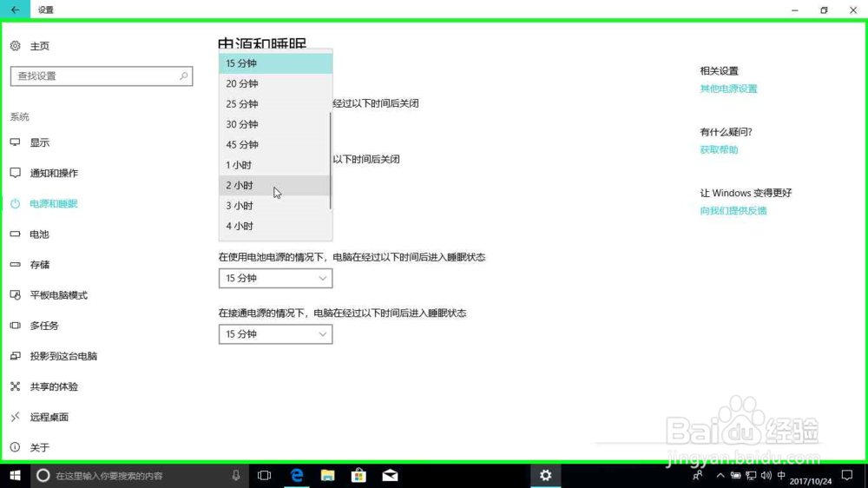Click the input method 中 indicator
Viewport: 868px width, 488px height.
pos(781,476)
